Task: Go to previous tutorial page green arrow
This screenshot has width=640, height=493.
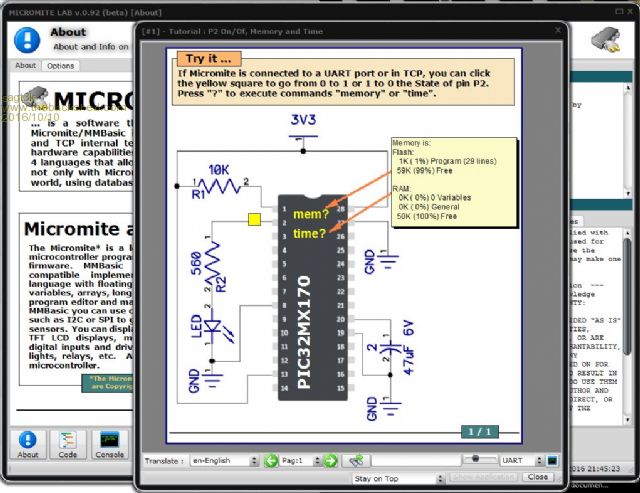Action: 271,460
